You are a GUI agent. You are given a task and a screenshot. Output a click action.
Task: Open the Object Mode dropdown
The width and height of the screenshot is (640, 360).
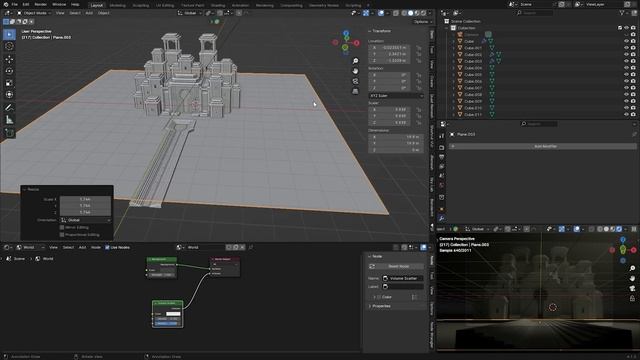click(34, 13)
